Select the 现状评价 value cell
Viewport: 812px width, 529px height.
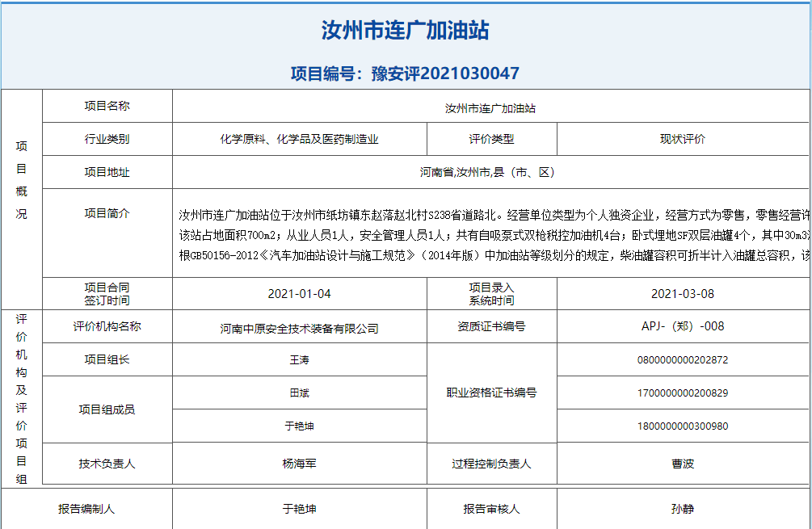coord(683,139)
